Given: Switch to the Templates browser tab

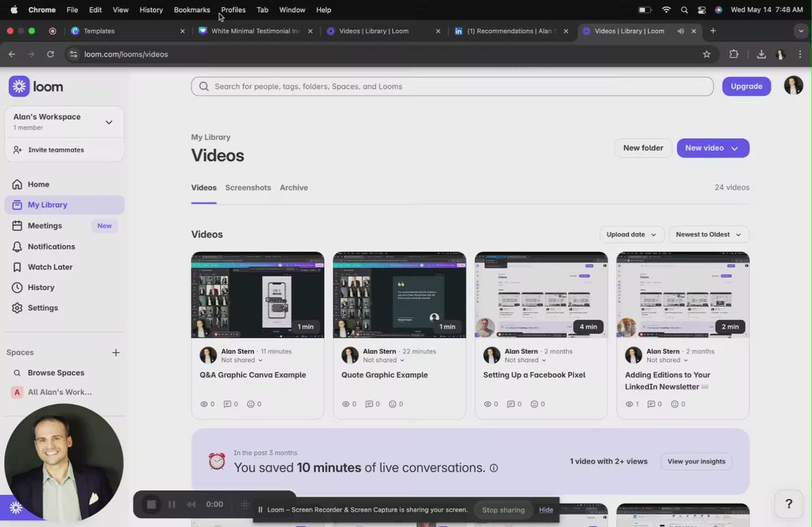Looking at the screenshot, I should click(128, 31).
